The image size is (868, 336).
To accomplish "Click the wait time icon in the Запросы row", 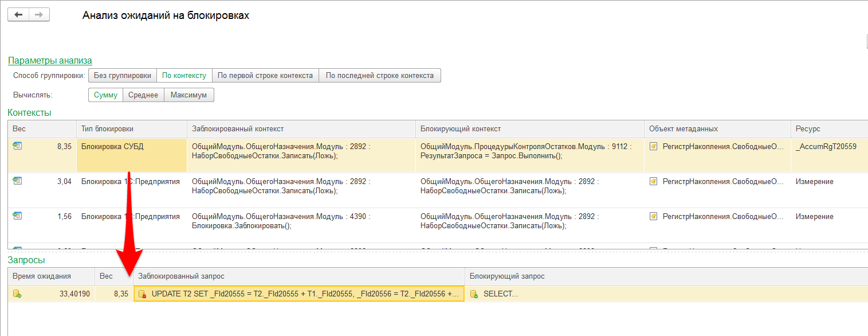I will click(x=17, y=294).
